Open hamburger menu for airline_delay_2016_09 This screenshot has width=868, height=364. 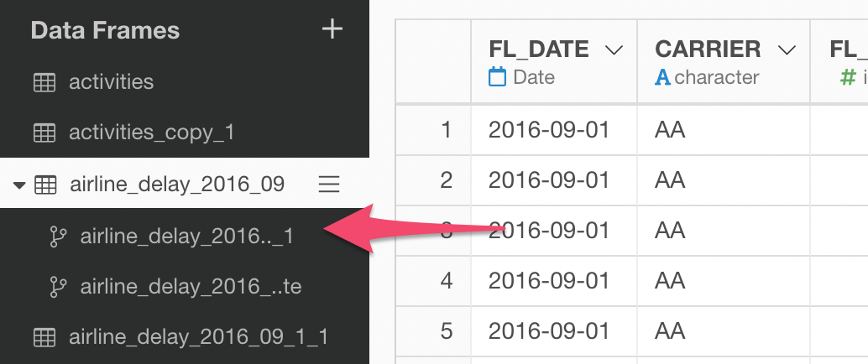(329, 185)
